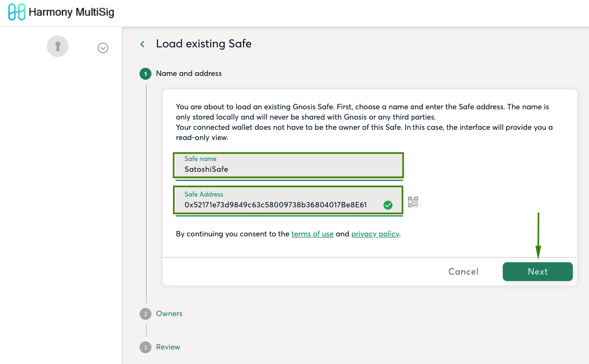Open the Review step

coord(168,347)
